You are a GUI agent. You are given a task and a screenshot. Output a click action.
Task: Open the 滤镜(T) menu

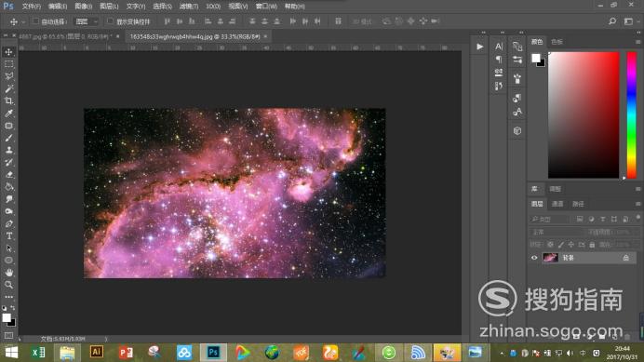click(x=189, y=7)
